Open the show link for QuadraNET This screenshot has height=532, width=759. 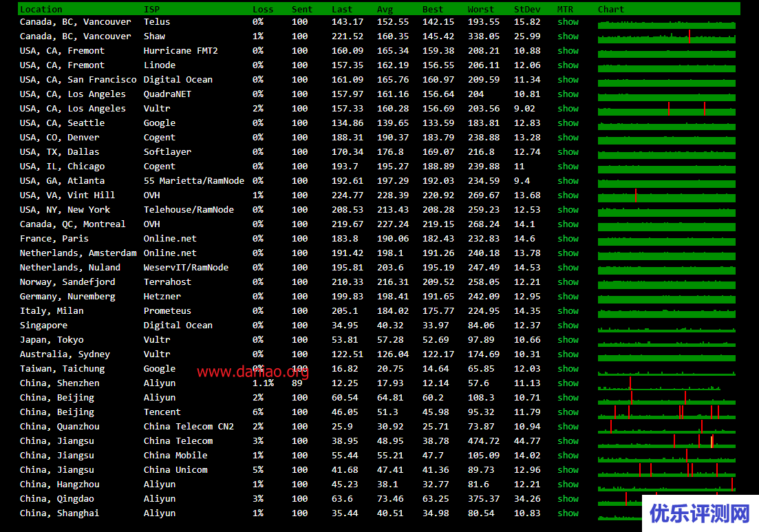(568, 94)
